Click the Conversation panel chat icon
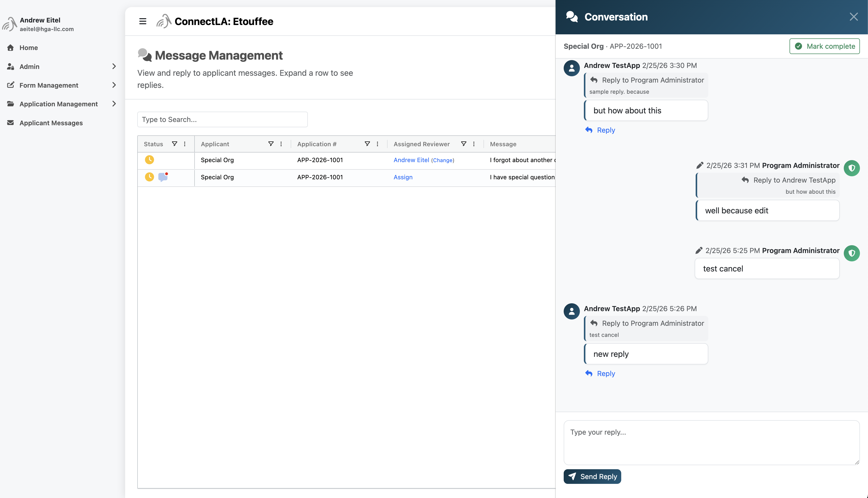The height and width of the screenshot is (498, 868). coord(572,16)
